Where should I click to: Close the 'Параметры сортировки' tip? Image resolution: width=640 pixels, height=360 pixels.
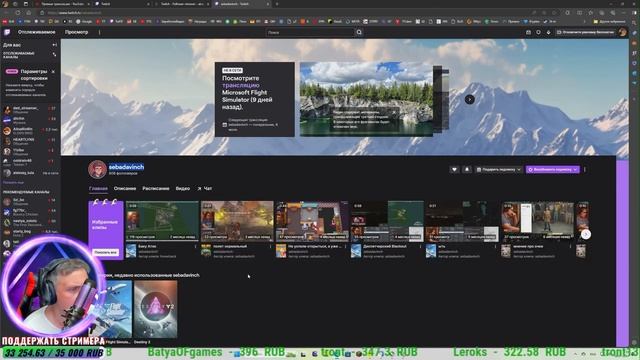tap(53, 72)
